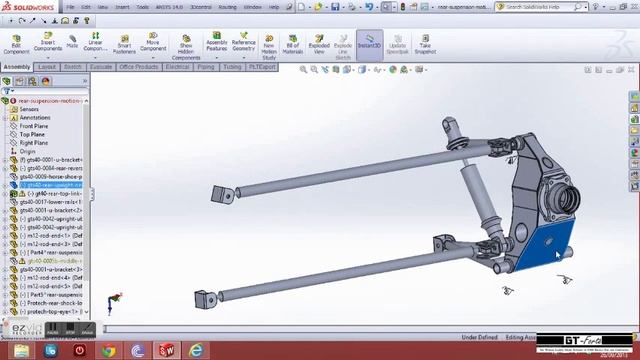Click Linear Component Pattern icon
Viewport: 640px width, 360px height.
[95, 36]
